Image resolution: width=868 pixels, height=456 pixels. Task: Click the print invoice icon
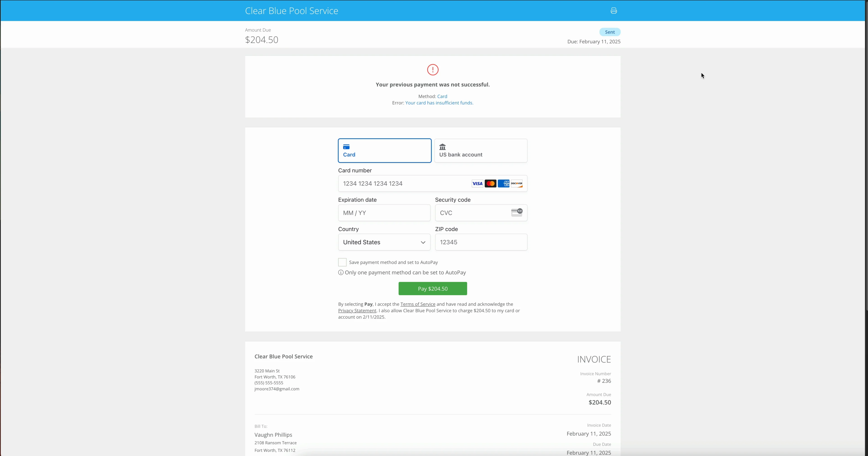[x=614, y=11]
